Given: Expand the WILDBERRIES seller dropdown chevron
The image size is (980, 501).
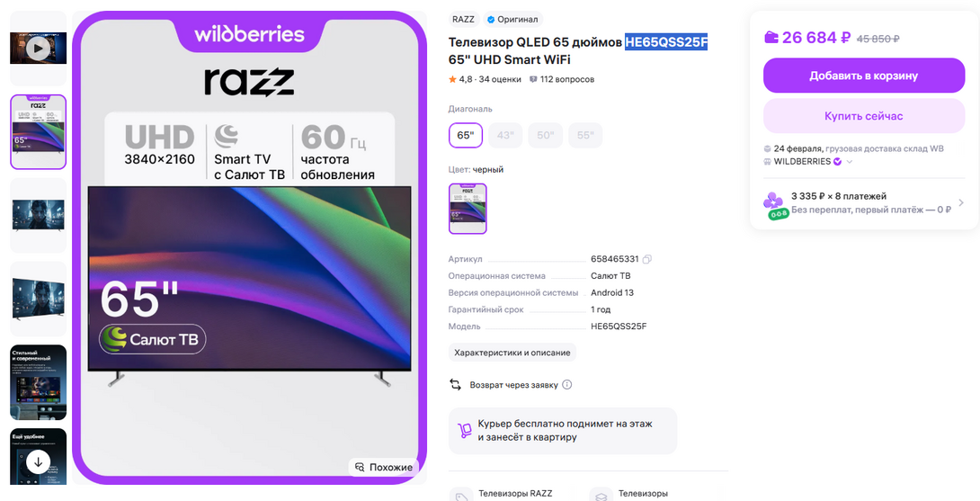Looking at the screenshot, I should pyautogui.click(x=850, y=161).
